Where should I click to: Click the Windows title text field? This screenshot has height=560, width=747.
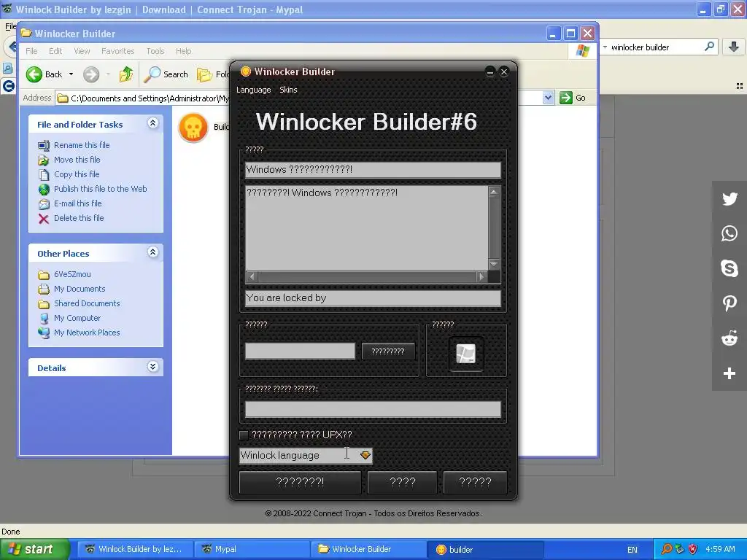[373, 169]
